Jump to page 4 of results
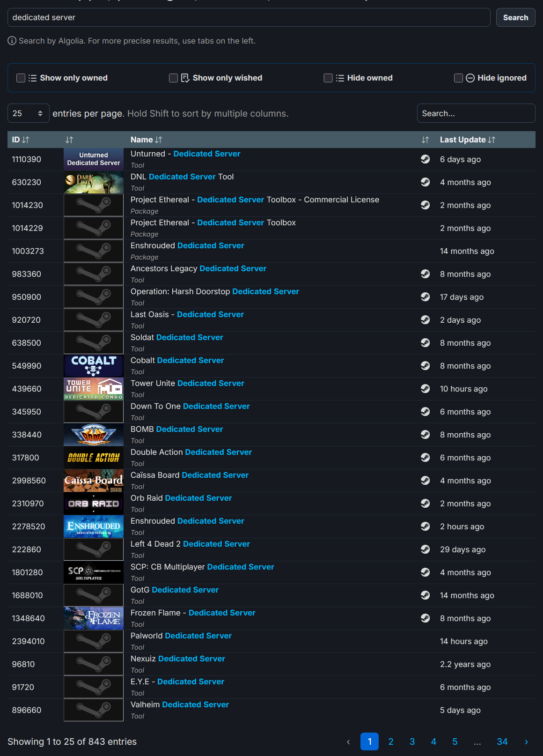This screenshot has height=756, width=543. (x=433, y=741)
